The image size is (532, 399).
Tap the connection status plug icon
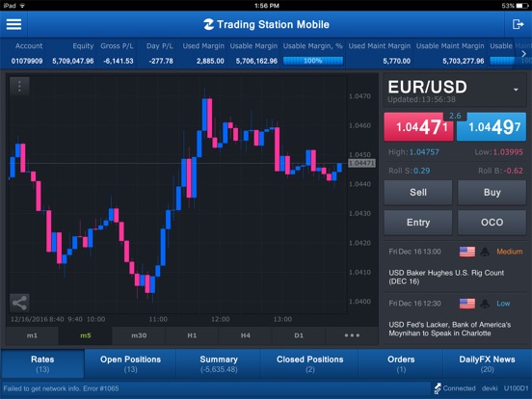[x=438, y=388]
